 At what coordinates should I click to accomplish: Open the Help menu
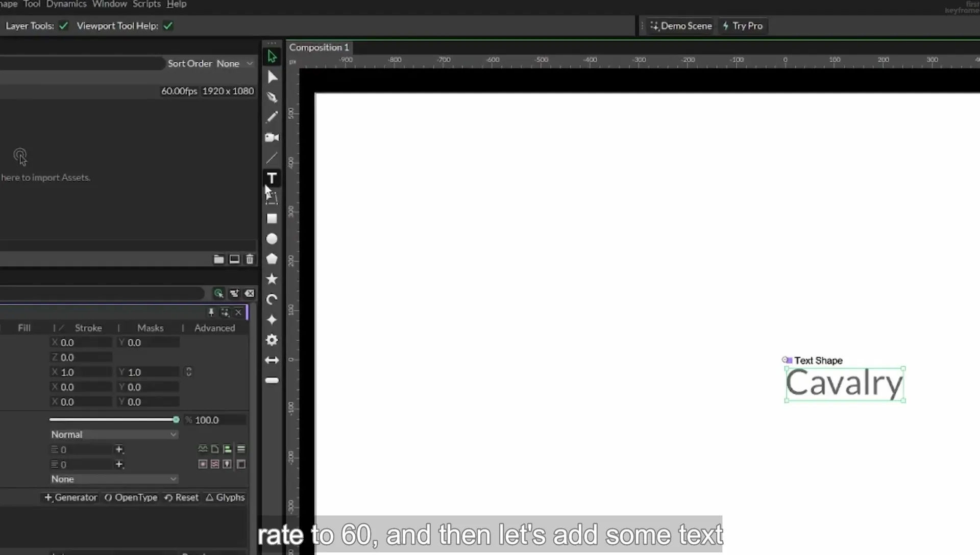pos(177,4)
